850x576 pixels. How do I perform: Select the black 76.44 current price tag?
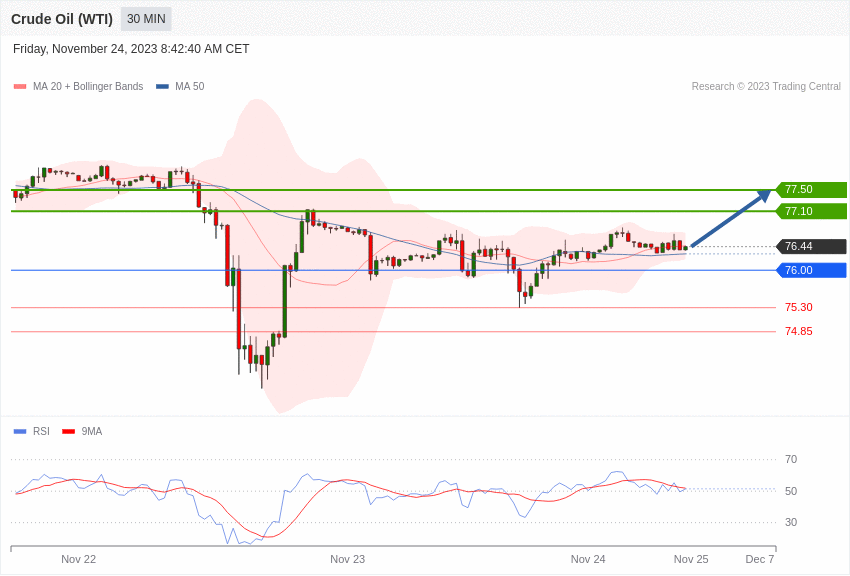click(811, 247)
